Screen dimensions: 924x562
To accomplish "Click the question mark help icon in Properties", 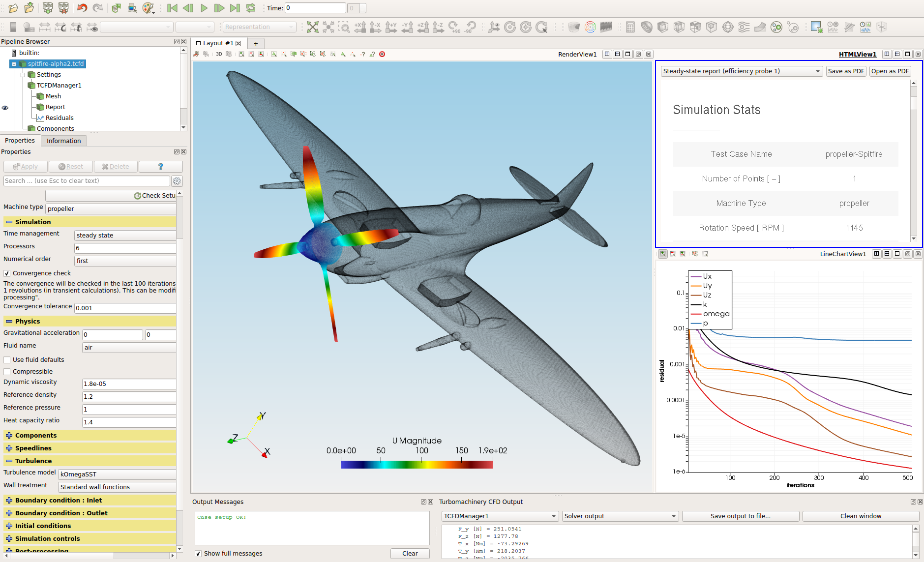I will pos(160,166).
